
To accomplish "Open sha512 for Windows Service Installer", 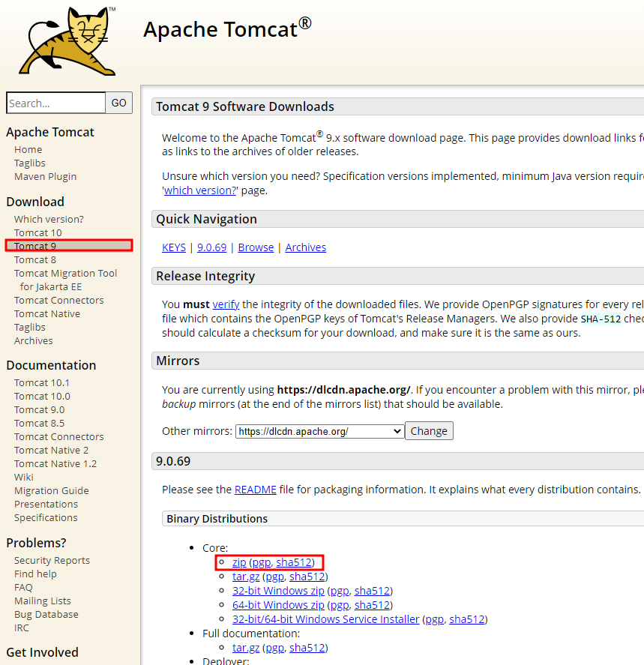I will [467, 619].
